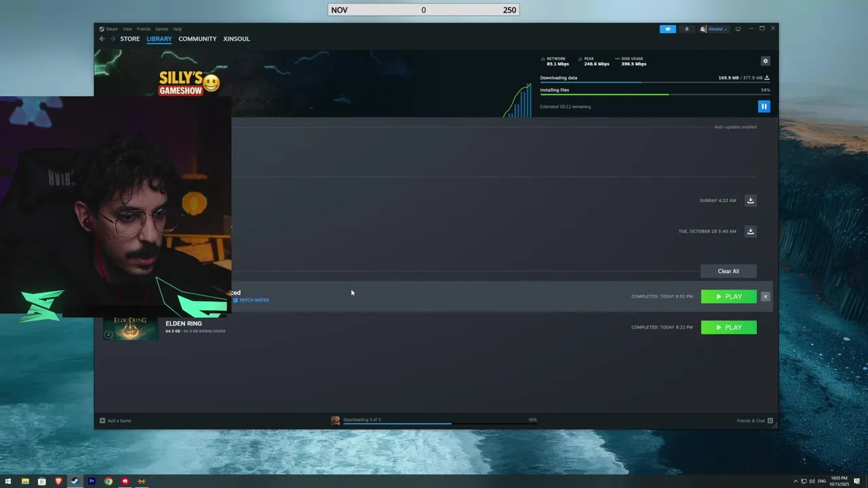The height and width of the screenshot is (488, 868).
Task: Play ELDEN RING
Action: 728,327
